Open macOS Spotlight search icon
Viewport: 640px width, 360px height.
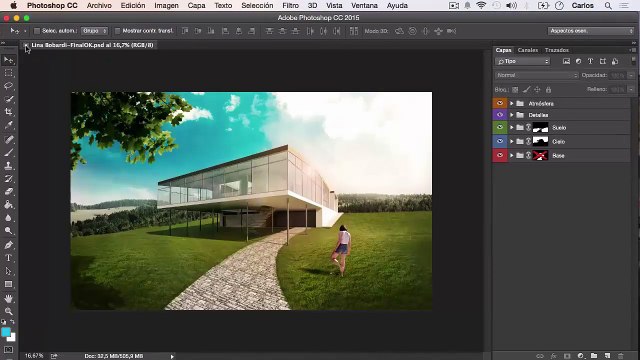point(608,6)
